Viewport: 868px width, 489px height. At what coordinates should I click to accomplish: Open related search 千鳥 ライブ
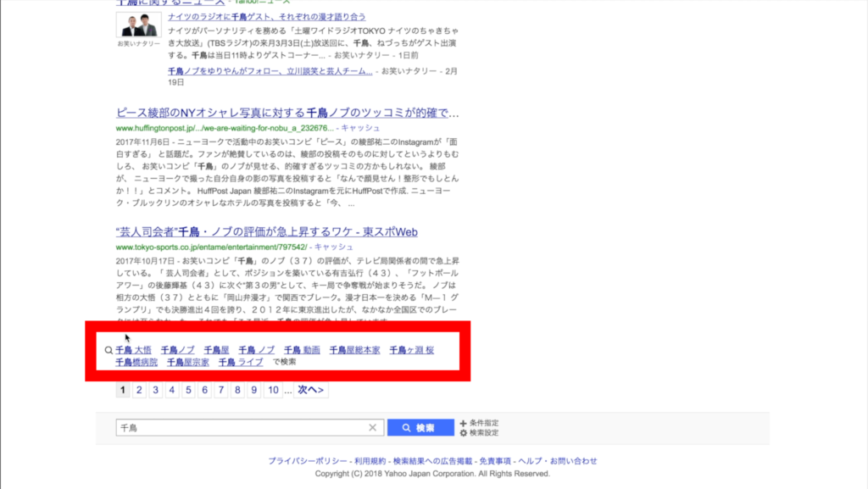(241, 362)
